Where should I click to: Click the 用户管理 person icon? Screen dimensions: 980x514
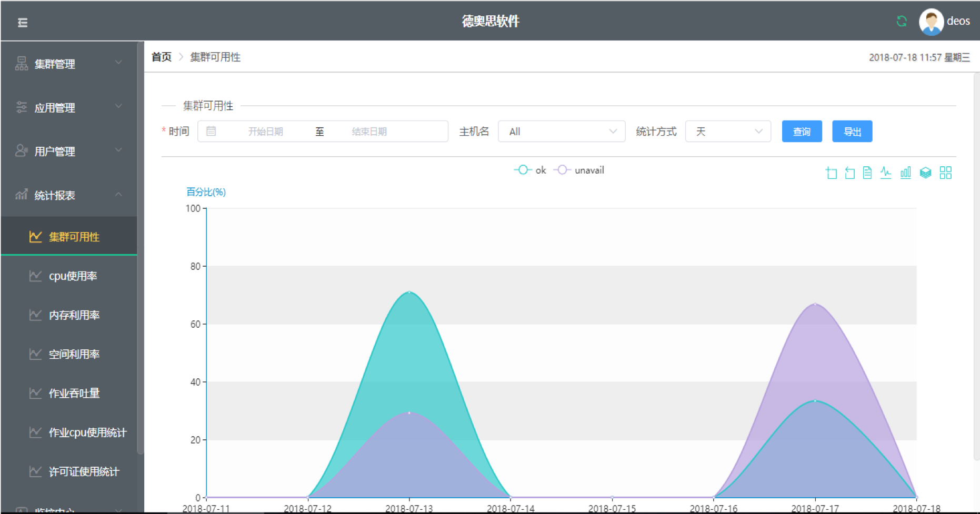pos(22,151)
